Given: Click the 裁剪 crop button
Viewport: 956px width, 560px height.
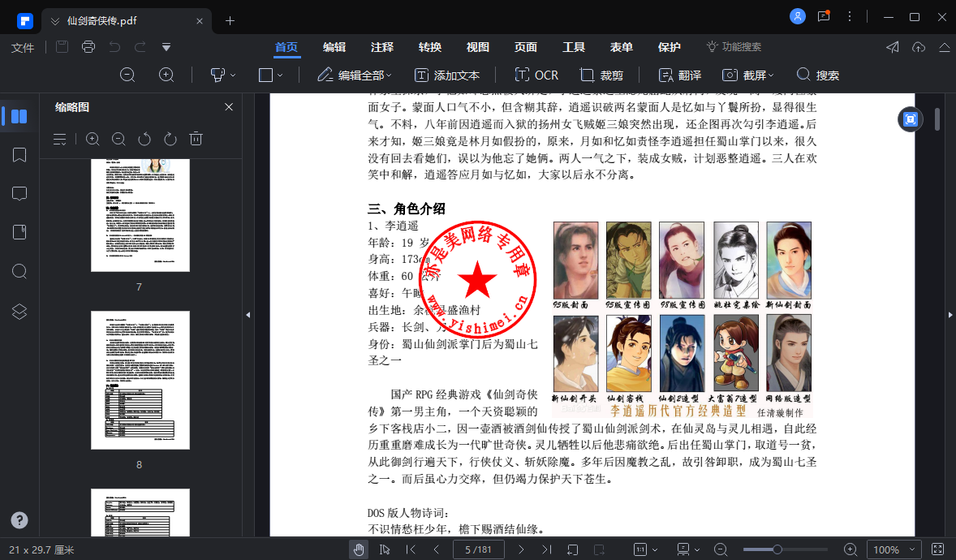Looking at the screenshot, I should coord(601,75).
